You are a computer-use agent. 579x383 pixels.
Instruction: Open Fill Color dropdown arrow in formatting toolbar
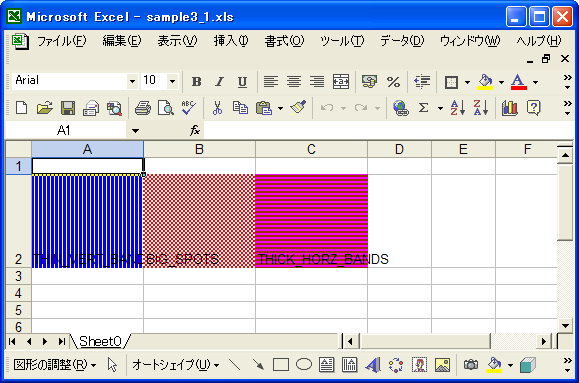tap(501, 82)
